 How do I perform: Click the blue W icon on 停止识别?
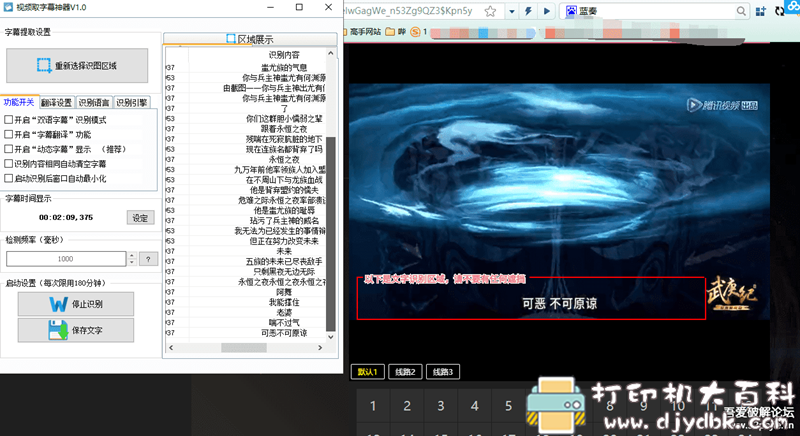(58, 304)
